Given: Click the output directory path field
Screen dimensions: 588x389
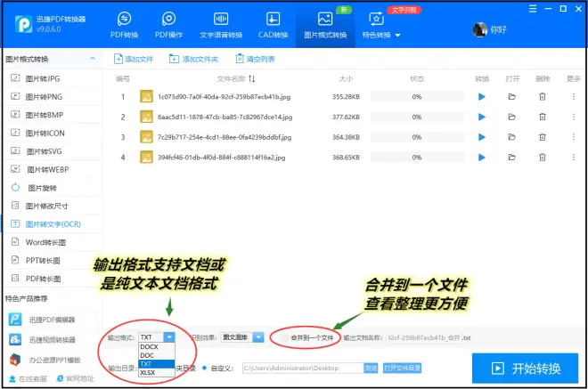Looking at the screenshot, I should click(x=301, y=367).
